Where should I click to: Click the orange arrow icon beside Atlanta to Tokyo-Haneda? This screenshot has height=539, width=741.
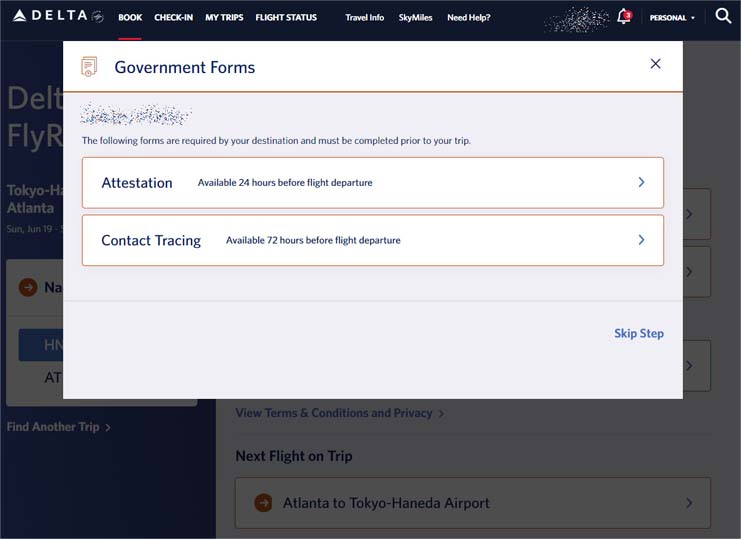[263, 503]
